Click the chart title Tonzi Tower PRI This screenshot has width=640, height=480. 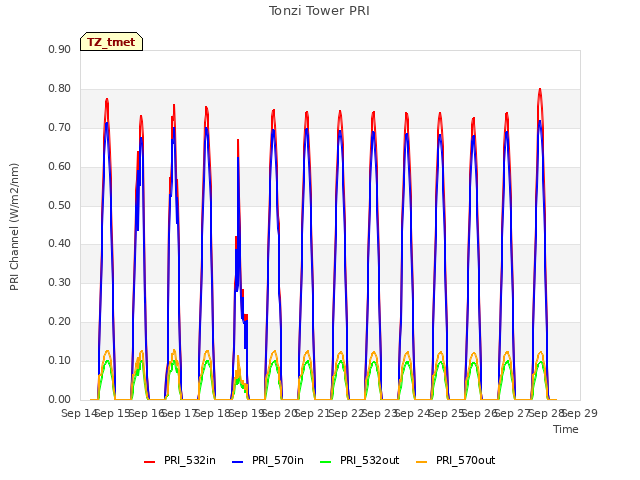click(319, 11)
